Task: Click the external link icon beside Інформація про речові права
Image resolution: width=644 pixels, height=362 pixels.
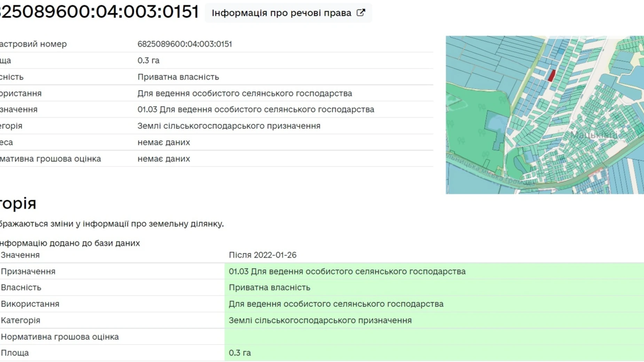Action: (x=361, y=13)
